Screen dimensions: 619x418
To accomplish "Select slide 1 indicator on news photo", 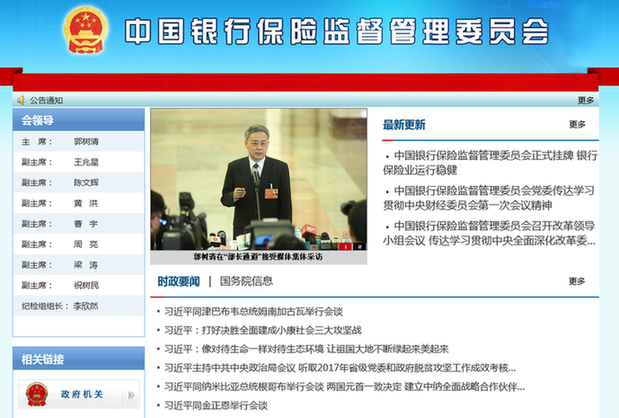I will coord(346,247).
